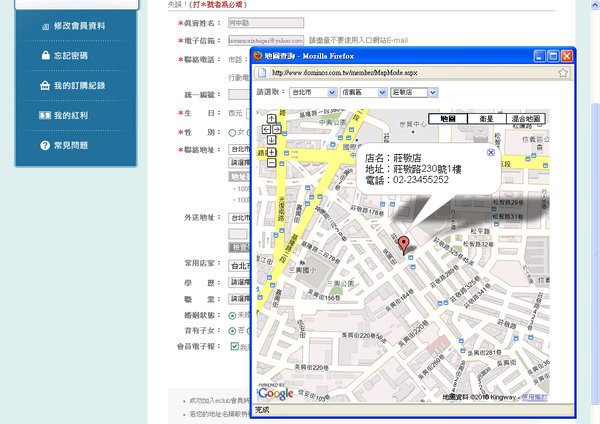Viewport: 600px width, 424px height.
Task: Open the 使用條款 link on the map
Action: (x=535, y=397)
